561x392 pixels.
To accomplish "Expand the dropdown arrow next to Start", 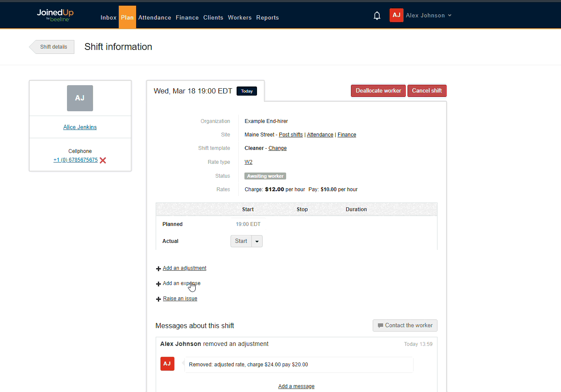I will tap(257, 241).
